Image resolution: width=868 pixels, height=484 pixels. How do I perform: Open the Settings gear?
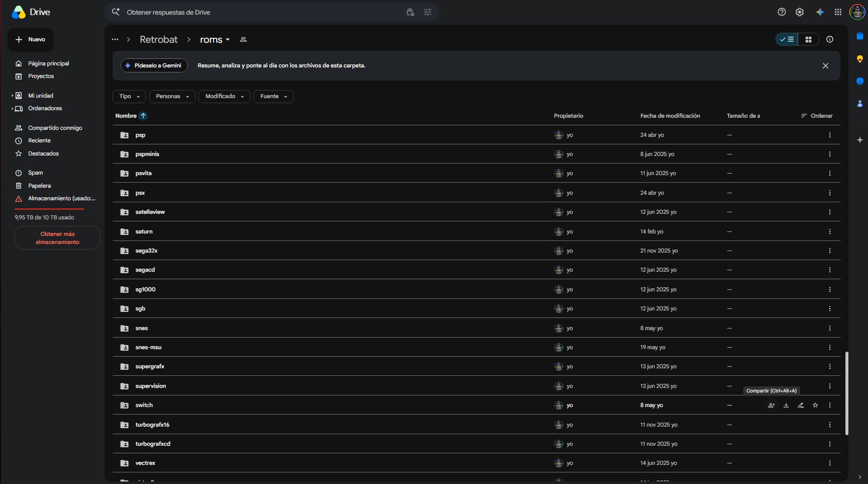[800, 12]
